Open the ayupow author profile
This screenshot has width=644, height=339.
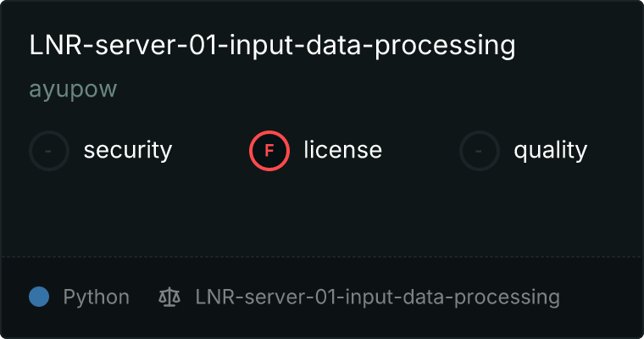(73, 90)
